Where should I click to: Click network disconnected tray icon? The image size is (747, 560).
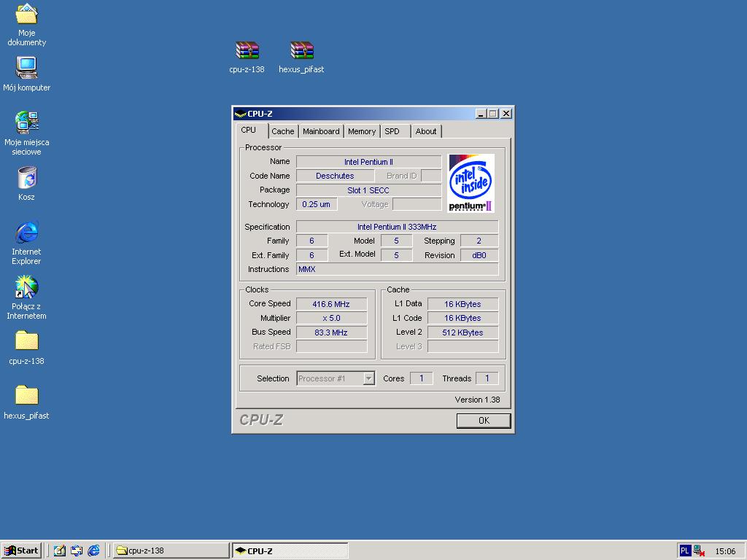pos(699,551)
